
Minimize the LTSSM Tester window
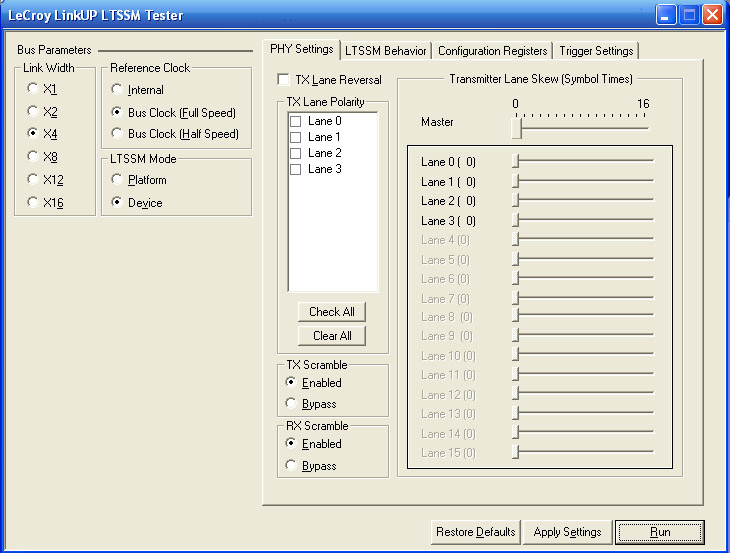click(x=666, y=15)
